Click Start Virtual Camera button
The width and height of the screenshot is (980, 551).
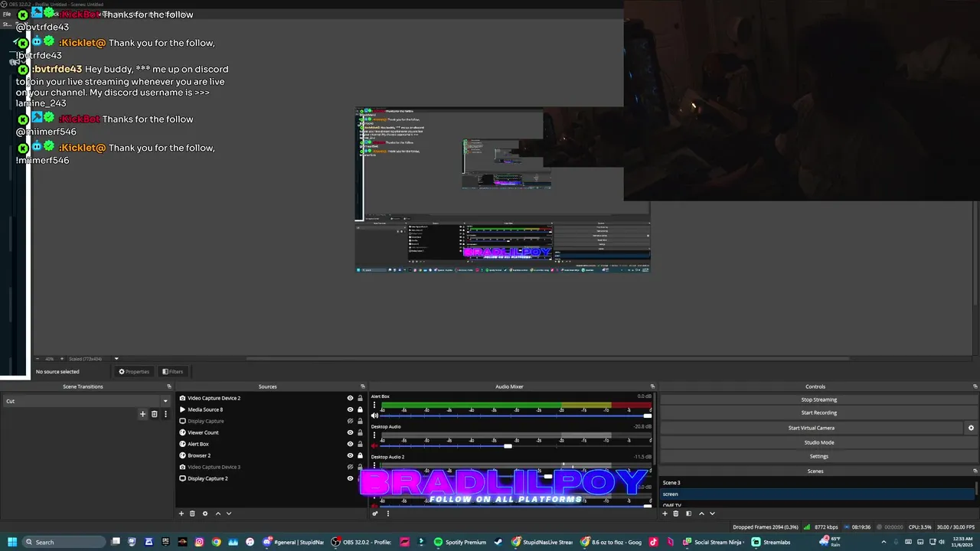811,428
